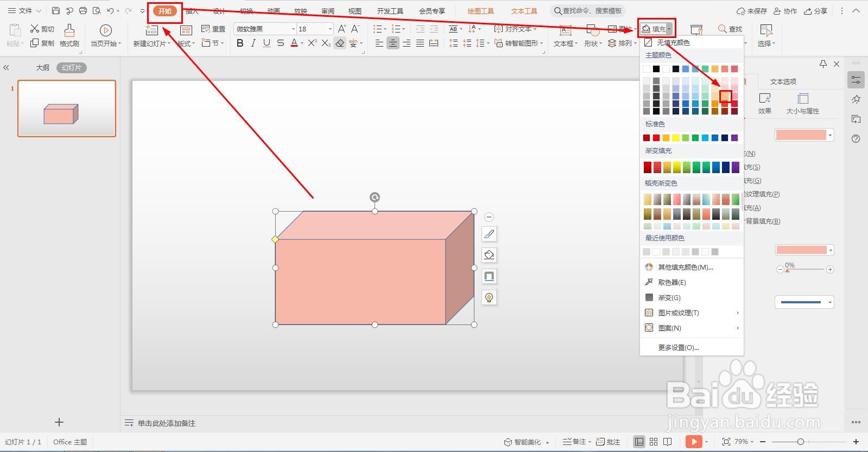The width and height of the screenshot is (868, 452).
Task: Open the font size dropdown showing 18
Action: pyautogui.click(x=330, y=29)
